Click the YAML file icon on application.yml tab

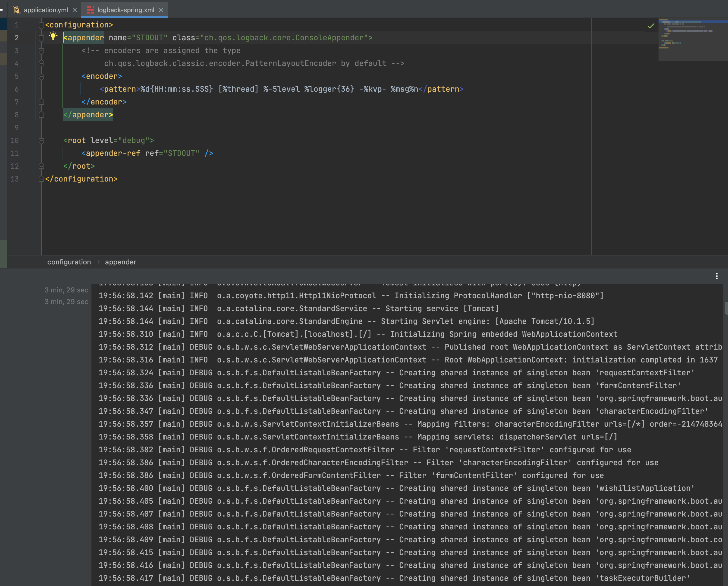[17, 10]
